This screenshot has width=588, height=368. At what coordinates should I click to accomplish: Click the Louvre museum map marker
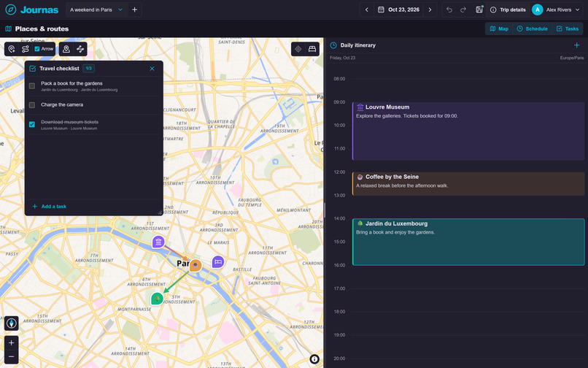coord(158,242)
